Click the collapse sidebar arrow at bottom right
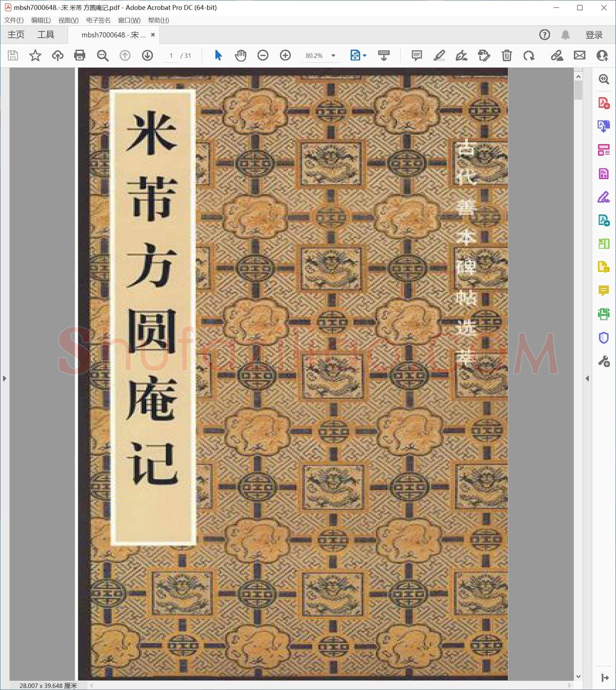This screenshot has width=616, height=690. [605, 678]
